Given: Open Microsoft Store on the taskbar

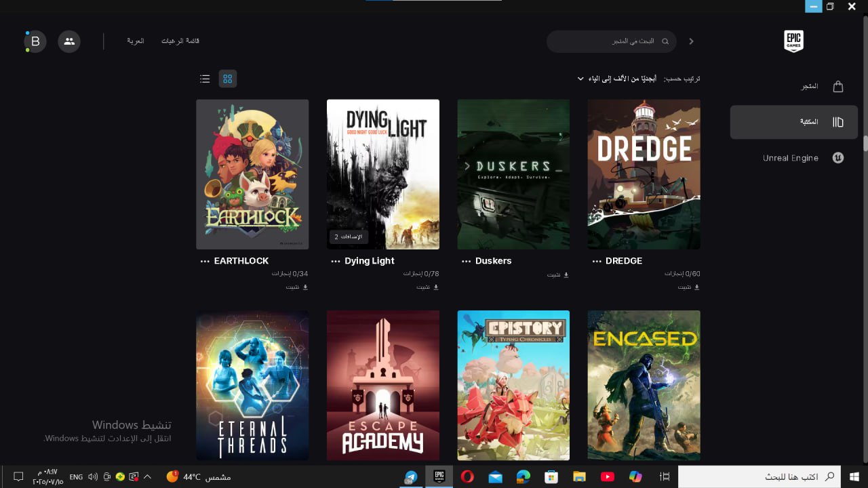Looking at the screenshot, I should coord(551,476).
